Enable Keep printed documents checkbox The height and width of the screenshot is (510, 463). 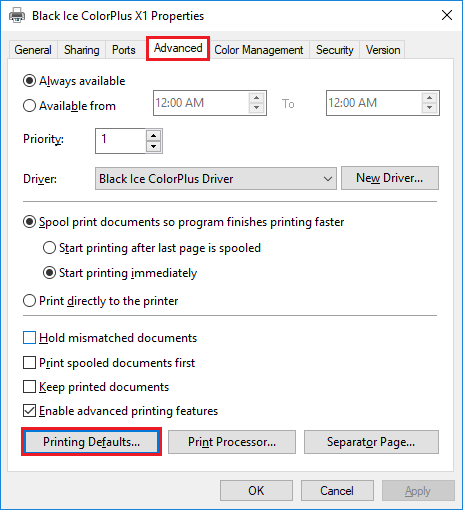click(29, 387)
